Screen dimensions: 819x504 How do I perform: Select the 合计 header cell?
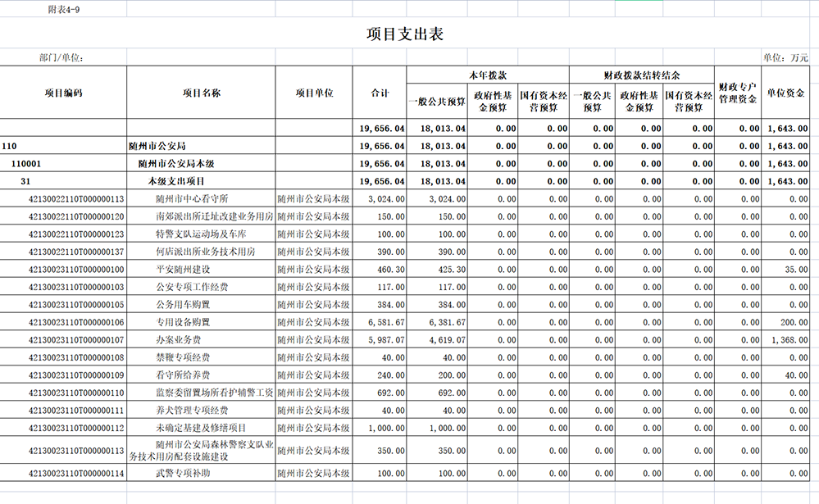[x=380, y=93]
